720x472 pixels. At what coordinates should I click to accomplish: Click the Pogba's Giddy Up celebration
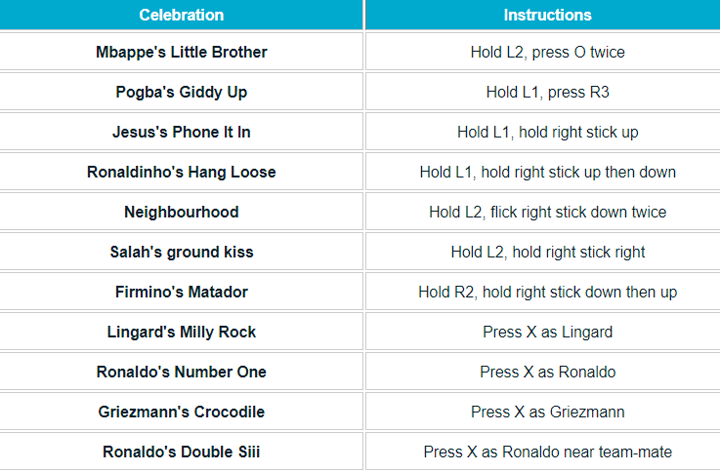tap(181, 92)
